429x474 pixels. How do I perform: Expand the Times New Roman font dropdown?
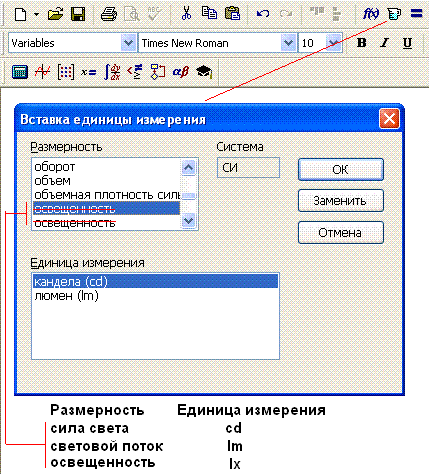click(x=288, y=43)
